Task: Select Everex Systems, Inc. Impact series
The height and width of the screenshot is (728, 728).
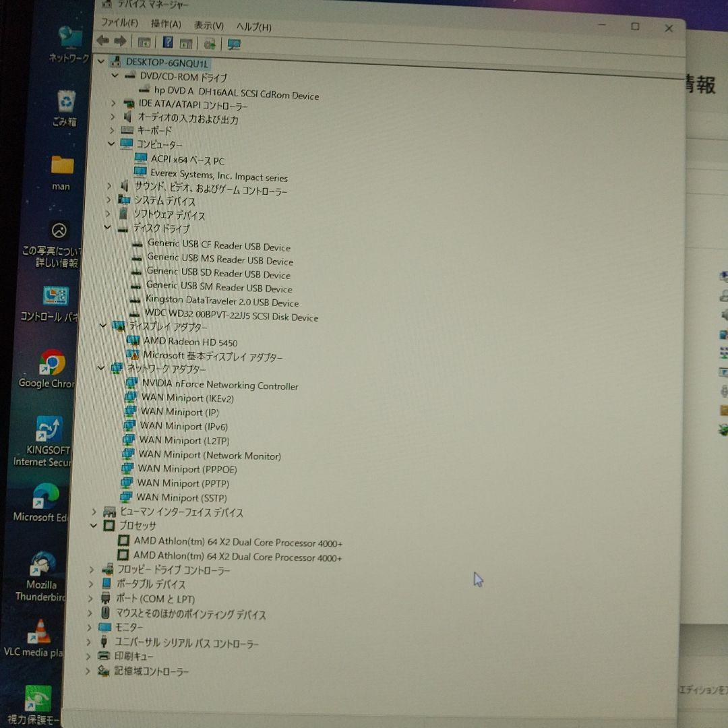Action: pos(219,175)
